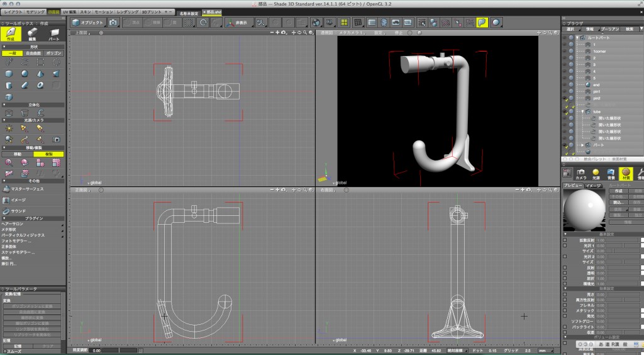
Task: Select the rectangle line shape tool
Action: pyautogui.click(x=40, y=62)
